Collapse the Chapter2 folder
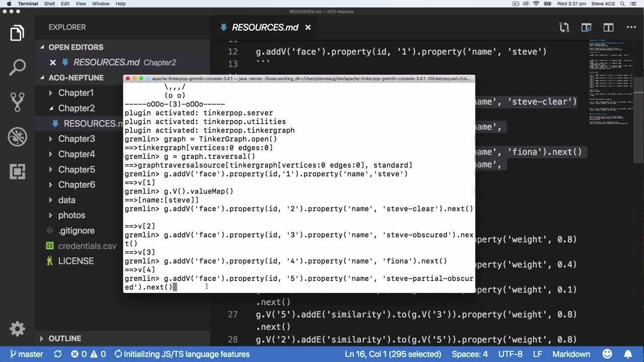 click(x=50, y=108)
